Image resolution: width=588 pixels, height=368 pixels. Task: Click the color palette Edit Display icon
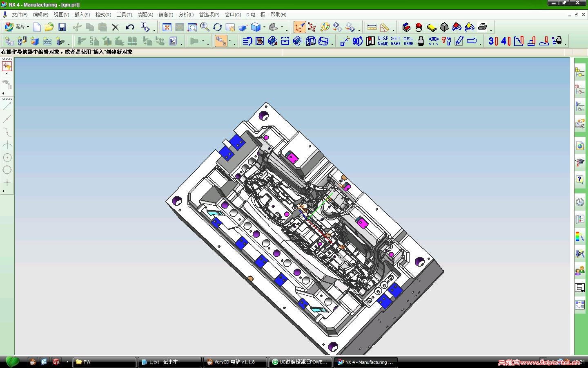click(325, 27)
